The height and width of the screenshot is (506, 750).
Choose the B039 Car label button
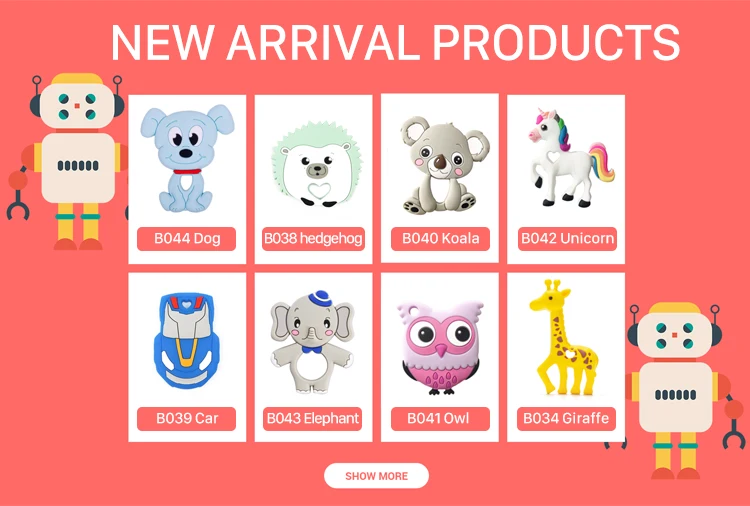click(187, 418)
